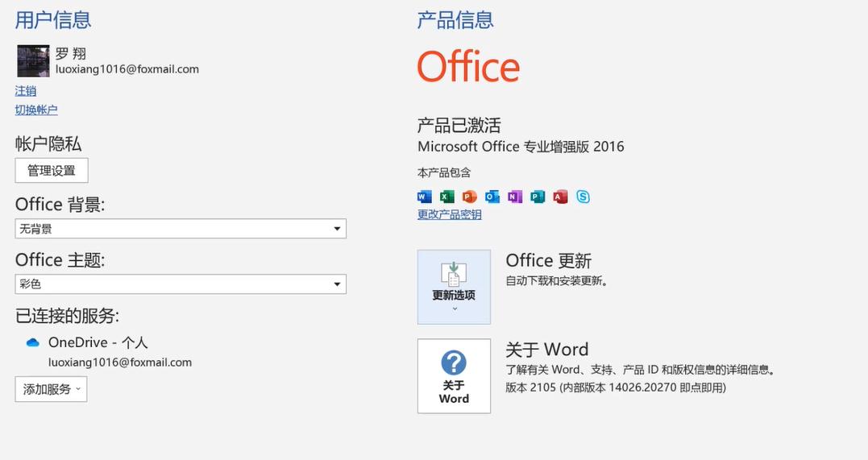
Task: Click the user profile photo of 罗翔
Action: click(33, 61)
